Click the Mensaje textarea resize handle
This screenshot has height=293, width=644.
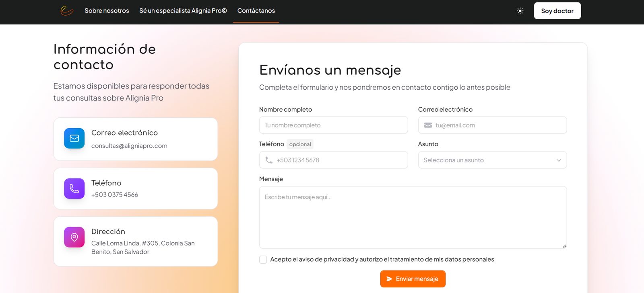(x=564, y=246)
